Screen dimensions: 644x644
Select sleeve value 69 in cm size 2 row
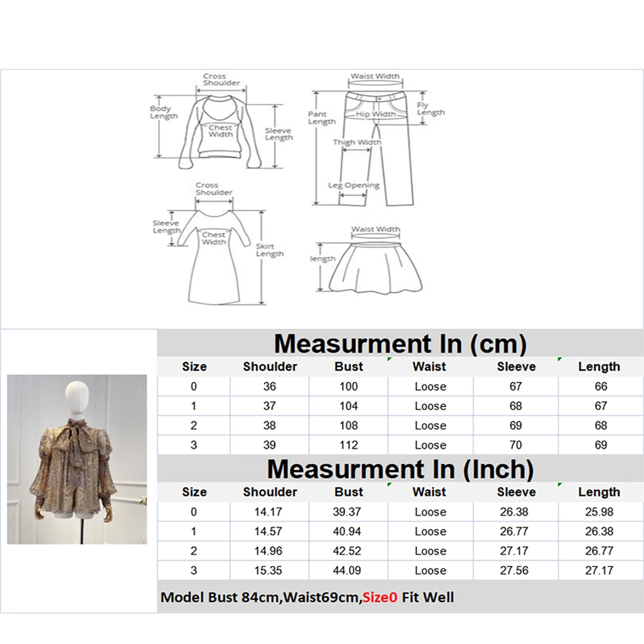click(516, 426)
